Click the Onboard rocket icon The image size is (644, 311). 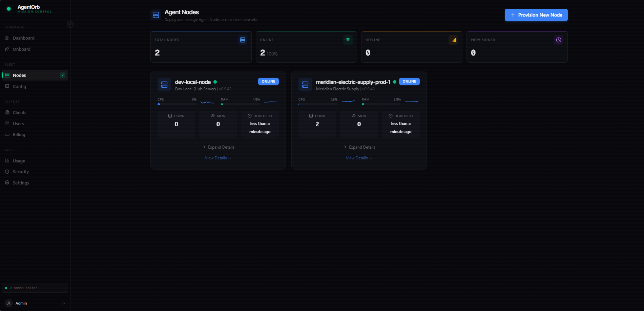point(7,49)
